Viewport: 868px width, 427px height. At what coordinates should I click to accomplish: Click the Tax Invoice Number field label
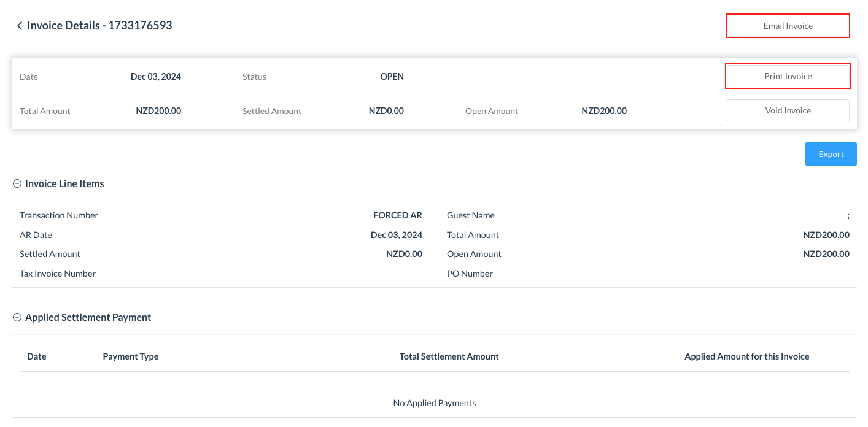pyautogui.click(x=58, y=274)
